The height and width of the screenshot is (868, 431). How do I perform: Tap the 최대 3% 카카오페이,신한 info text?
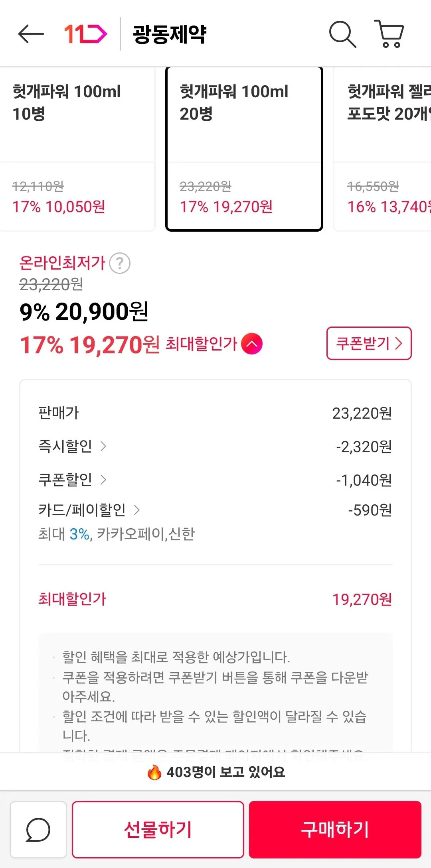click(116, 534)
